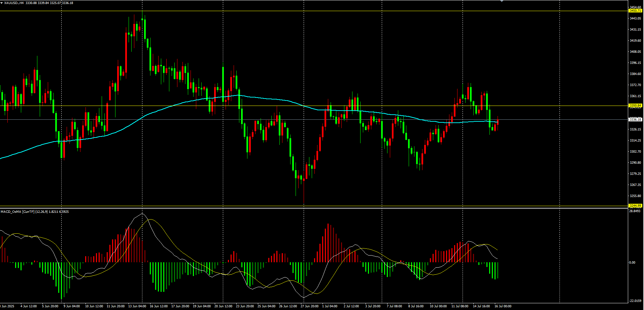Click the 27 Jun 20:00 time label
644x310 pixels.
(x=309, y=306)
